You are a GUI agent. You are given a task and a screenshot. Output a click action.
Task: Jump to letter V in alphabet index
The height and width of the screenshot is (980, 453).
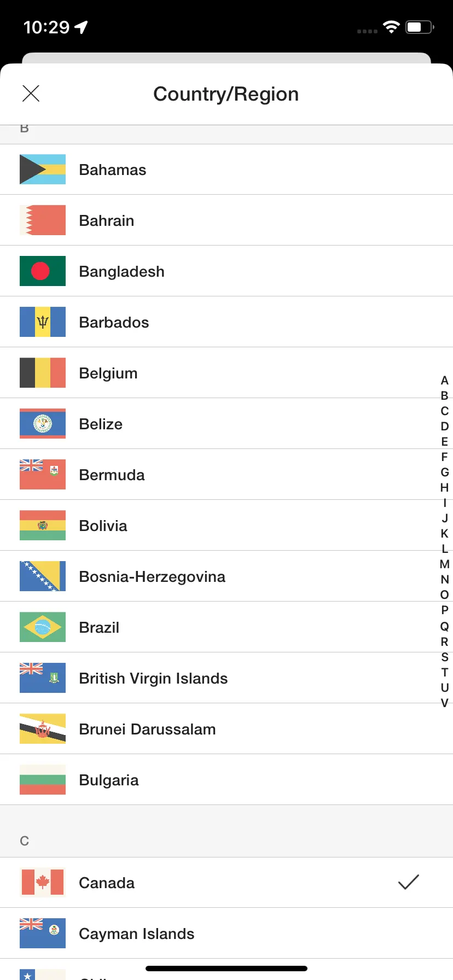tap(445, 703)
